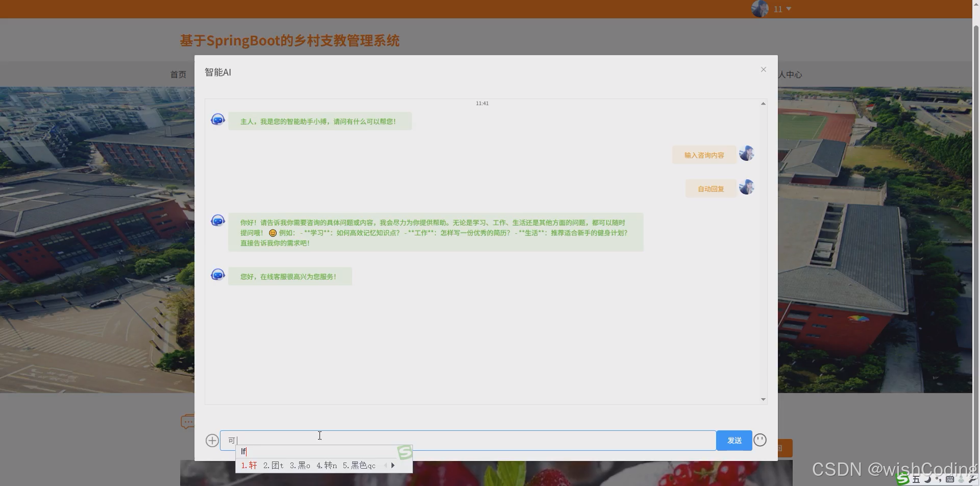This screenshot has width=980, height=486.
Task: Click the Sogou skin person icon
Action: pos(962,479)
